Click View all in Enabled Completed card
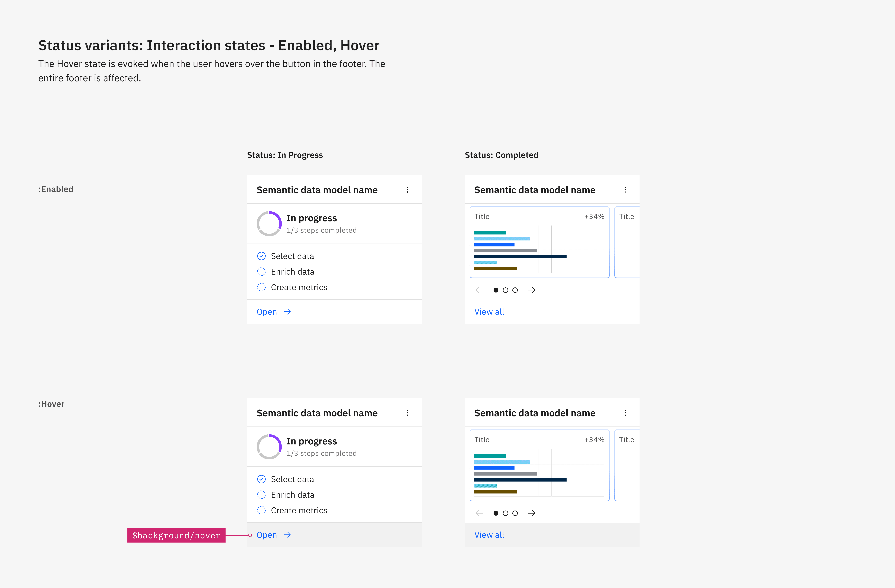Viewport: 895px width, 588px height. (489, 312)
